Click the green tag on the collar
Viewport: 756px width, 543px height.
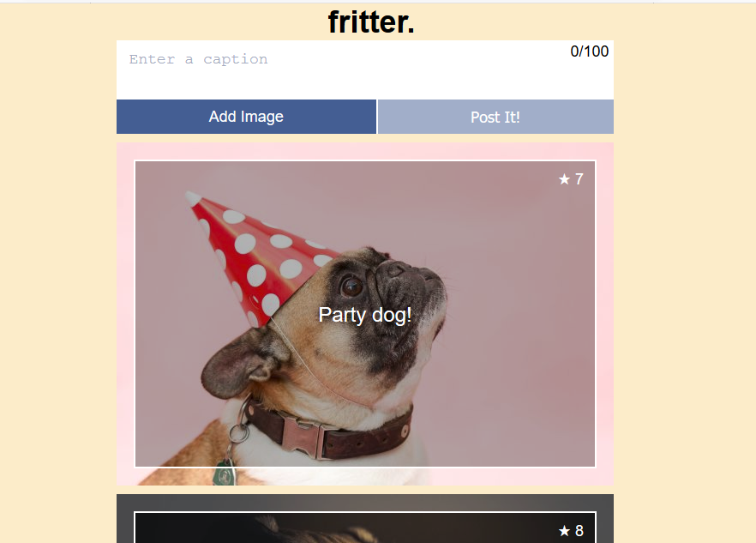point(225,474)
